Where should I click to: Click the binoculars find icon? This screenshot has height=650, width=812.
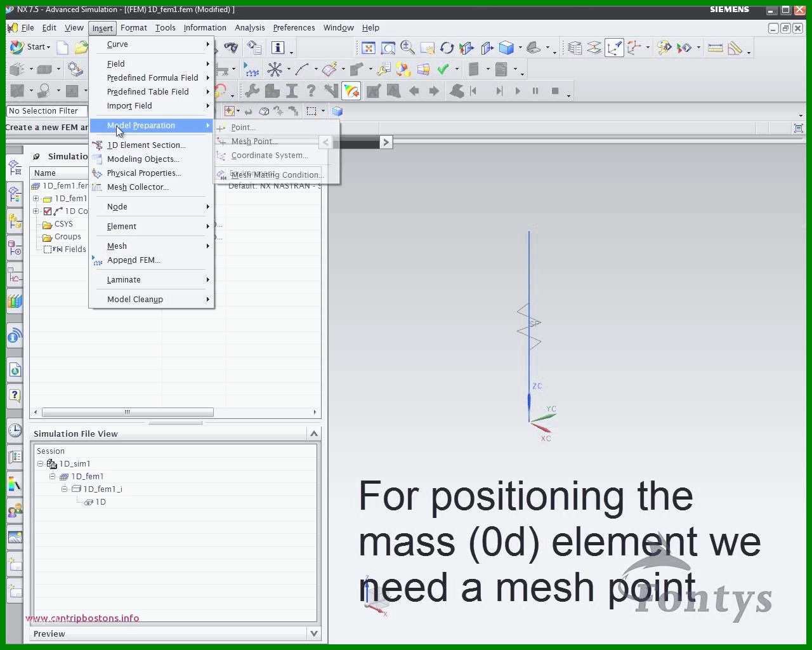click(231, 48)
